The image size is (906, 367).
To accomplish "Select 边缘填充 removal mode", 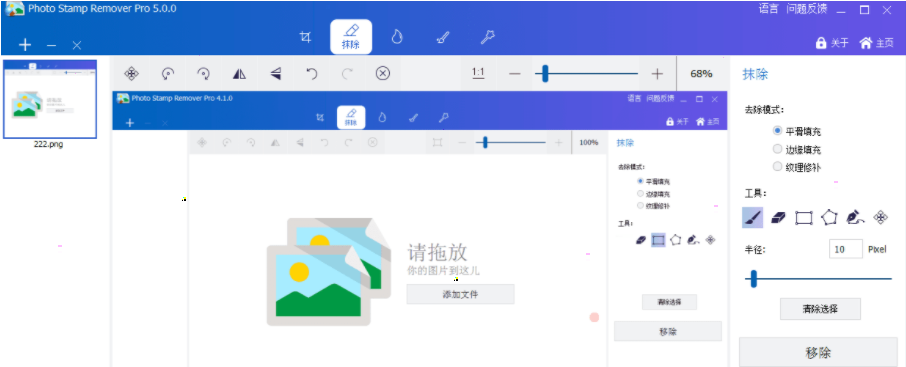I will coord(797,149).
